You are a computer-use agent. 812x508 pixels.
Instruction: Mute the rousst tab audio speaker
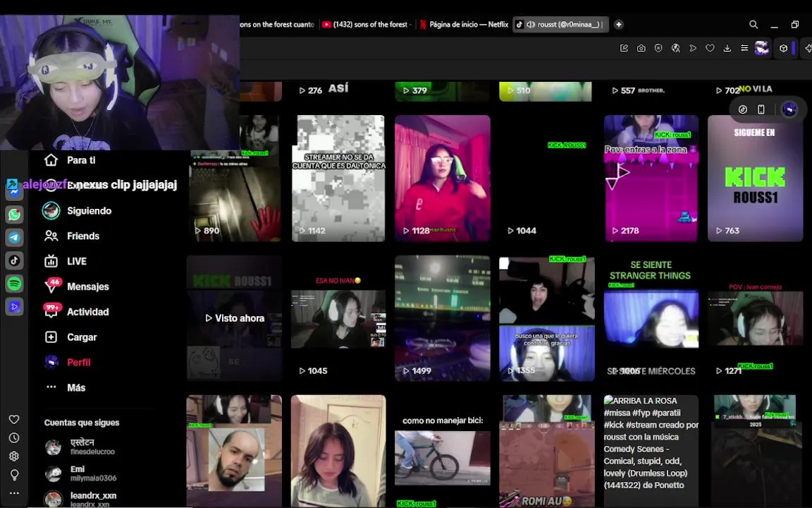(x=530, y=25)
